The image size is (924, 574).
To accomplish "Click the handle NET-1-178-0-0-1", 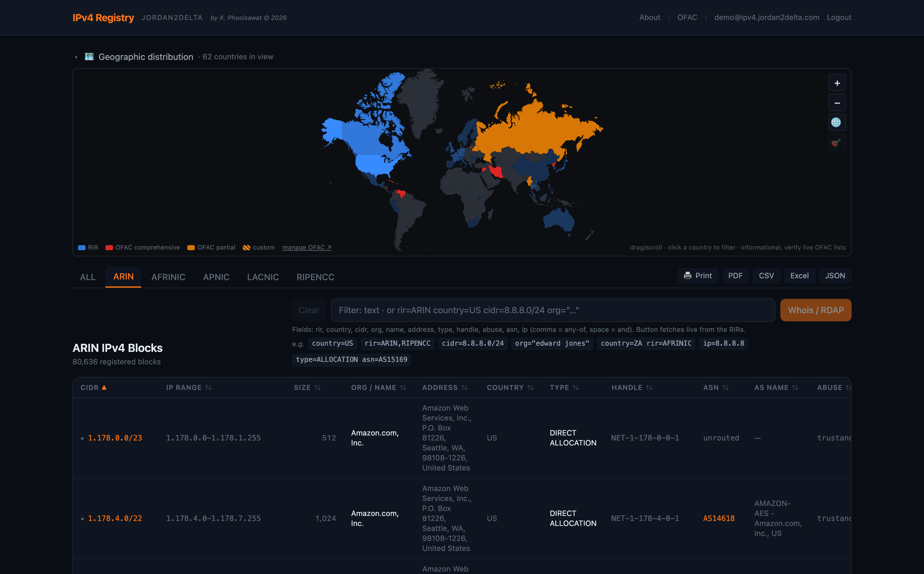I will click(x=645, y=438).
